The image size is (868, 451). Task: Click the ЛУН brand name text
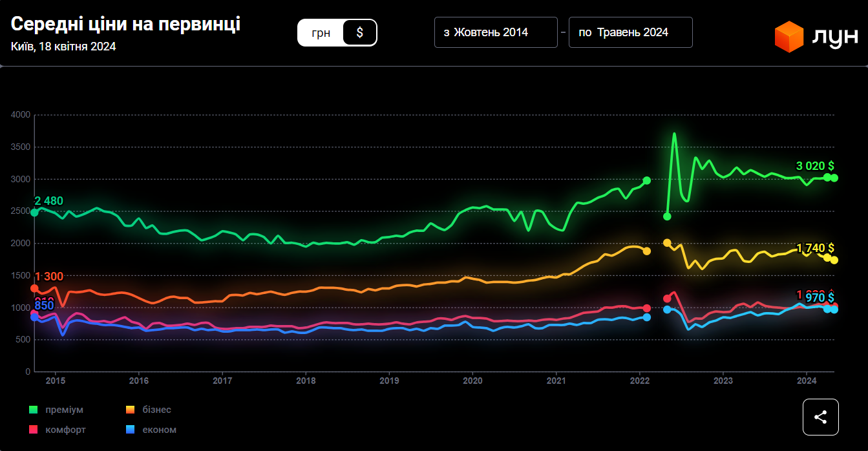point(834,37)
